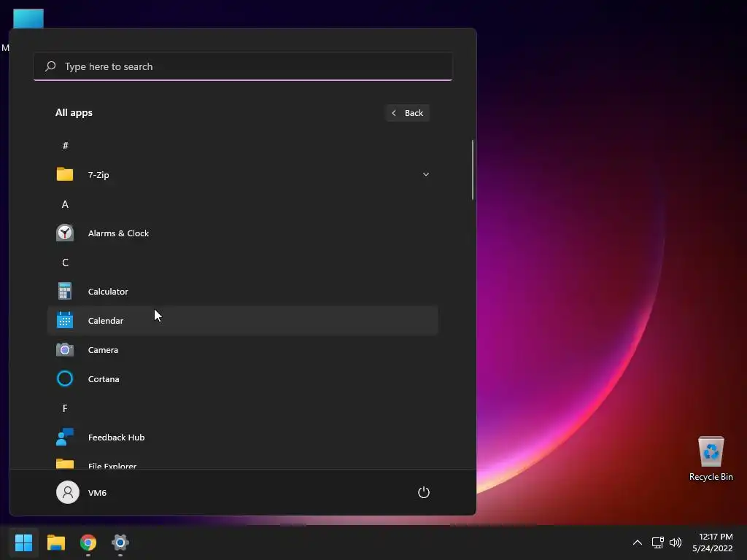
Task: Click the network status tray icon
Action: click(x=657, y=542)
